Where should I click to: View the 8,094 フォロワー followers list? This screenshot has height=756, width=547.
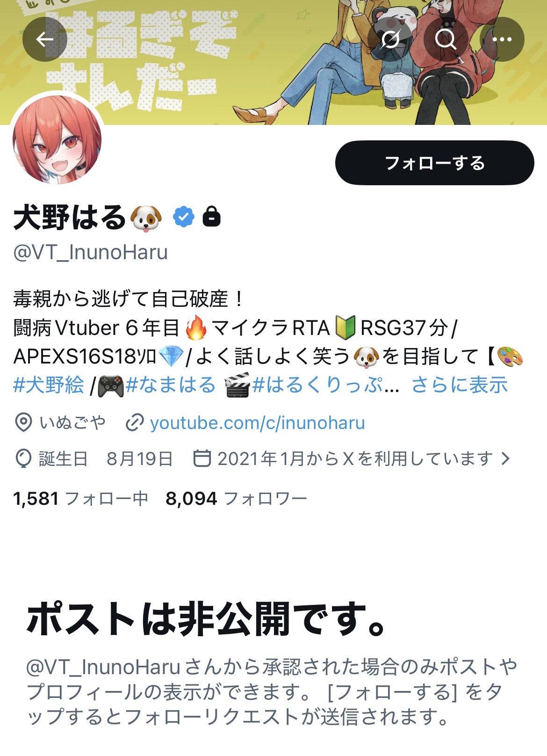click(x=237, y=499)
